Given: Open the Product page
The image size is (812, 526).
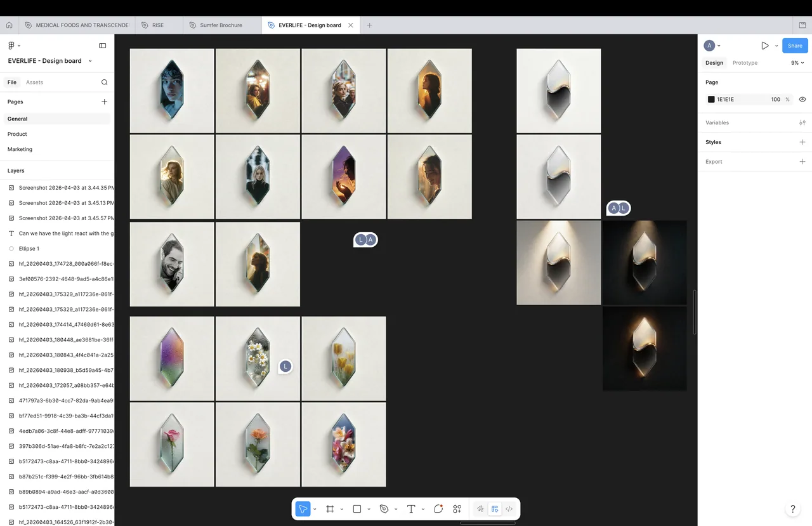Looking at the screenshot, I should 17,134.
